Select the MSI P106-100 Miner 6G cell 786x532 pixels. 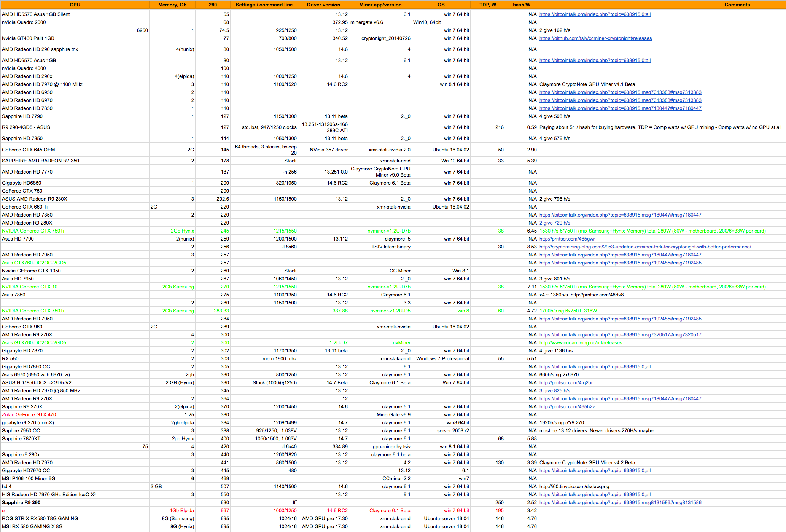click(29, 479)
